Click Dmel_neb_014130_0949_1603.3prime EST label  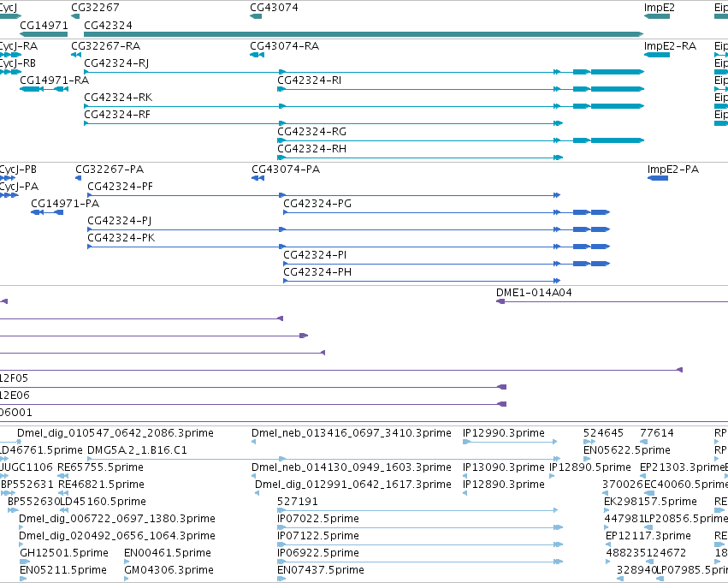click(352, 467)
